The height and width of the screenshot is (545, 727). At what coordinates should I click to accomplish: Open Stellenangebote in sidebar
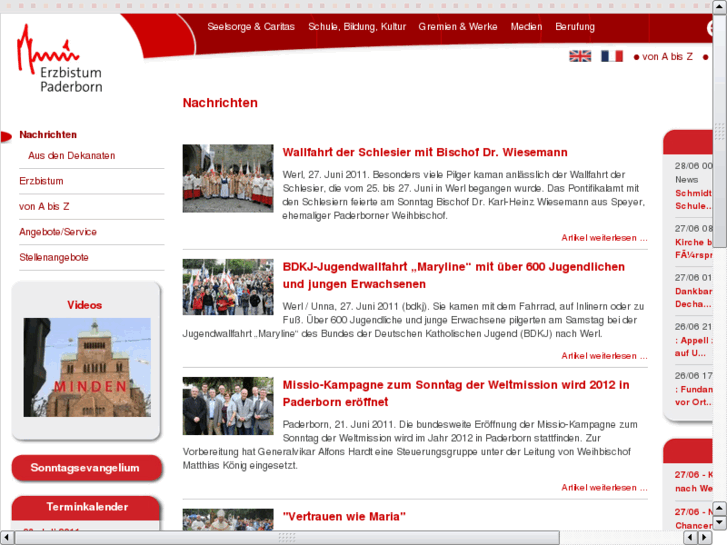pos(54,257)
